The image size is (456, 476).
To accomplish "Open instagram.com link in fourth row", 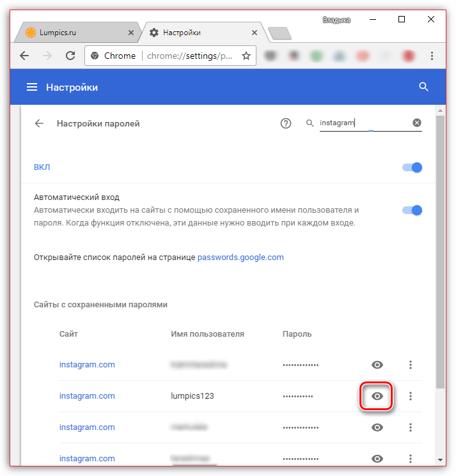I will point(87,458).
